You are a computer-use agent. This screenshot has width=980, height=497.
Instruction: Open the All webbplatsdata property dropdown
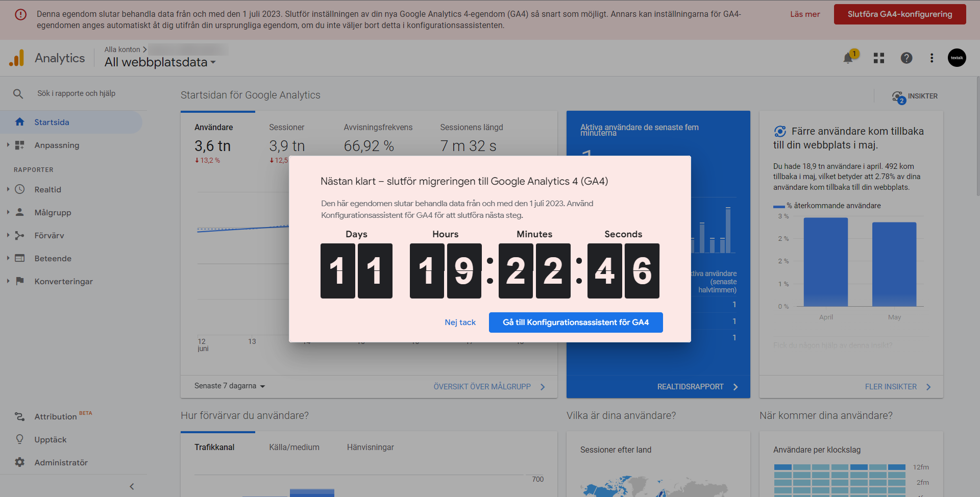160,62
